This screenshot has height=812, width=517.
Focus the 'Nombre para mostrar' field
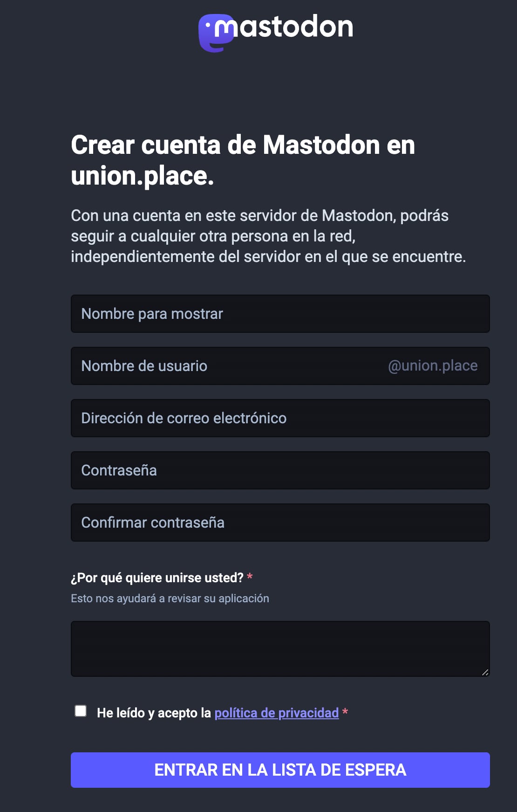279,314
